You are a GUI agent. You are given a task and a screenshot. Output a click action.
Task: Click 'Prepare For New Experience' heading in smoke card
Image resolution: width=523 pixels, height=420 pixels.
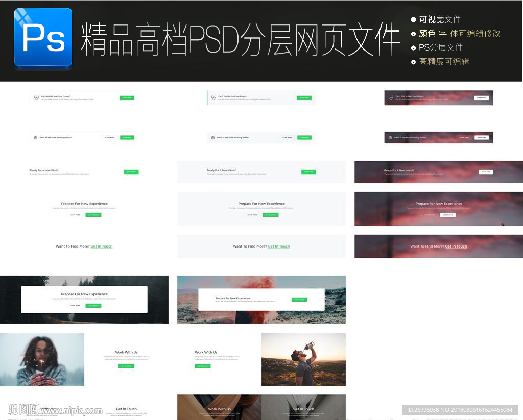point(232,299)
